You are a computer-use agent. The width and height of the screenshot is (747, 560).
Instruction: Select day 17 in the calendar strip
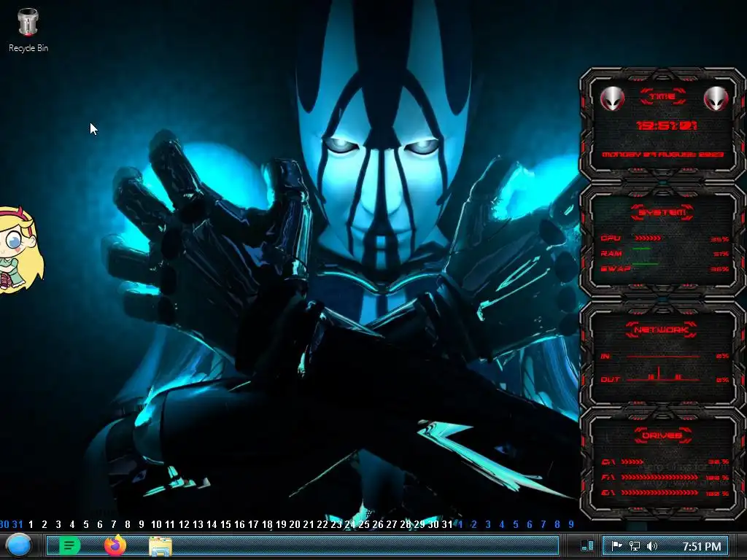click(x=253, y=524)
